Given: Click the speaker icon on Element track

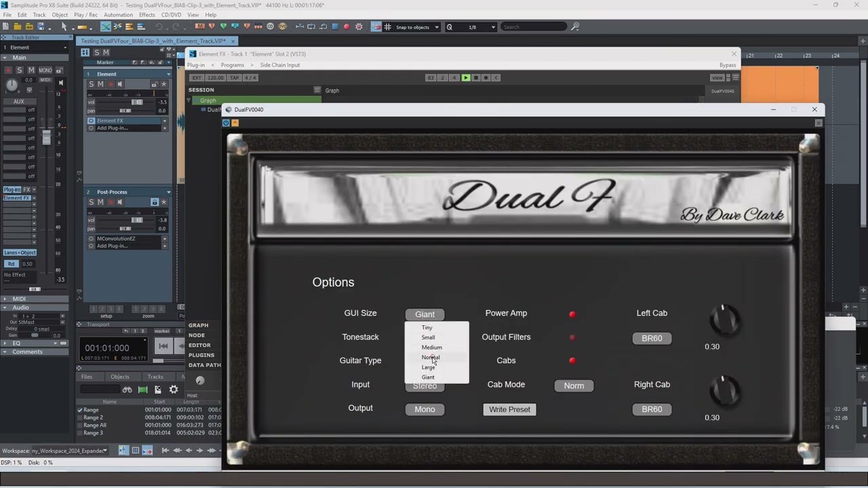Looking at the screenshot, I should tap(120, 84).
